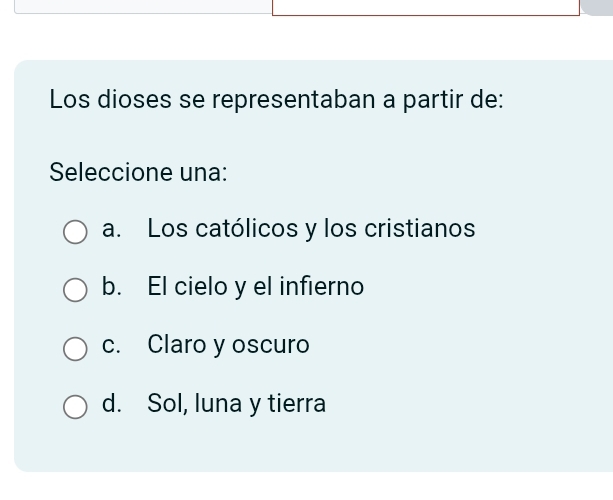
Task: Click answer text 'Claro y oscuro'
Action: (x=228, y=345)
